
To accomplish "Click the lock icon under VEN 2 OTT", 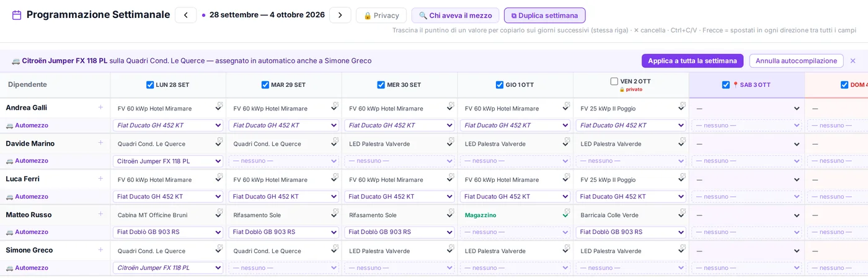I will coord(622,89).
